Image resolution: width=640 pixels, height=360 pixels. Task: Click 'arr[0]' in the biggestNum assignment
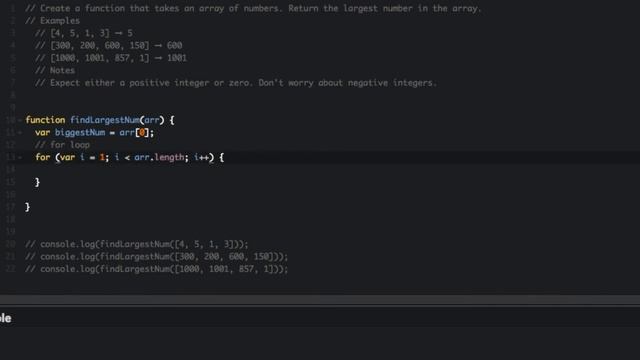point(134,133)
